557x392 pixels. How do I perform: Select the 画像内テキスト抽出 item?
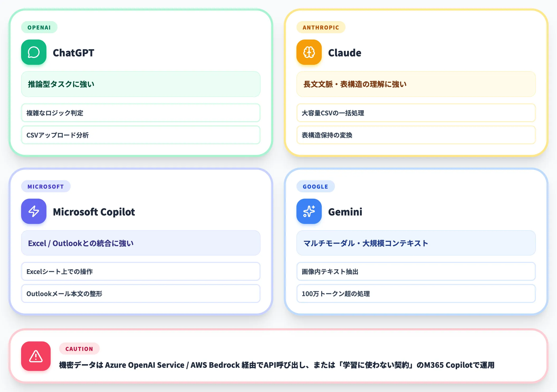416,271
